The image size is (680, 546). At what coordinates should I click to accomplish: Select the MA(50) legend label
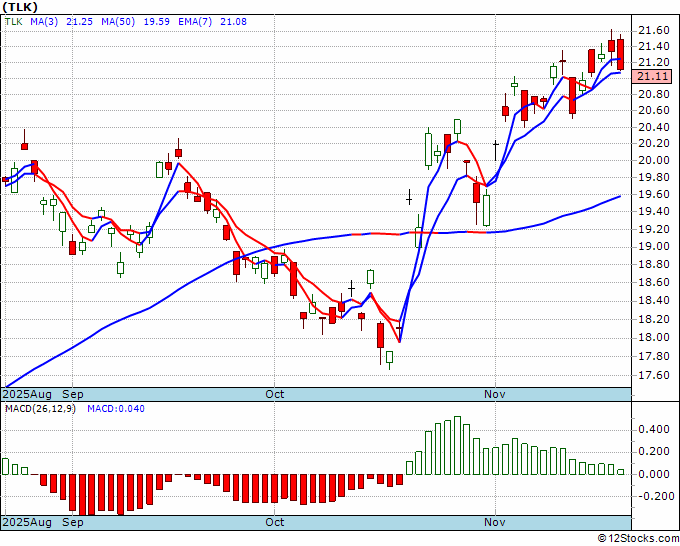(x=118, y=21)
